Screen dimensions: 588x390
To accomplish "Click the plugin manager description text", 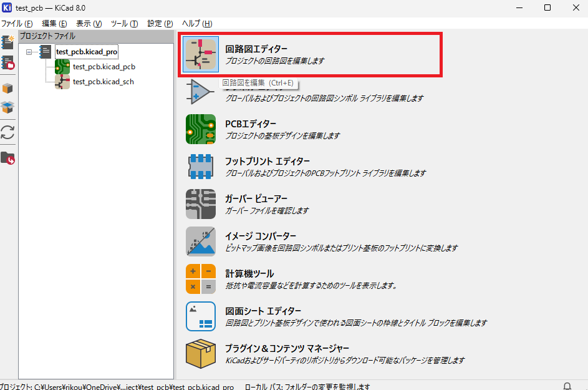I will pos(345,361).
